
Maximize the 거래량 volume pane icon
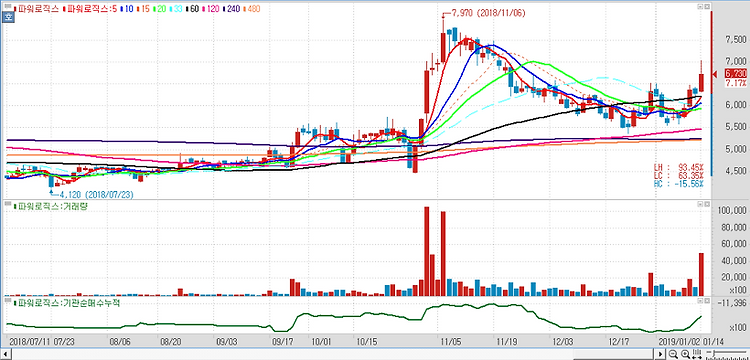click(700, 204)
